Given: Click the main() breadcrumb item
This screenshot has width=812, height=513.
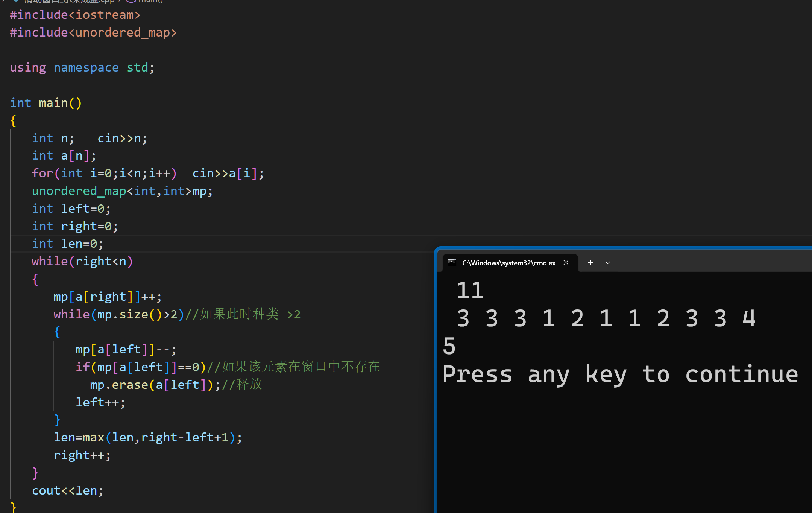Looking at the screenshot, I should 150,1.
